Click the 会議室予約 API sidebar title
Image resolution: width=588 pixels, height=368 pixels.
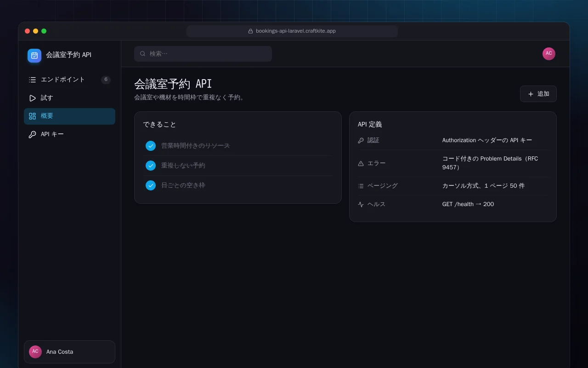(x=68, y=55)
